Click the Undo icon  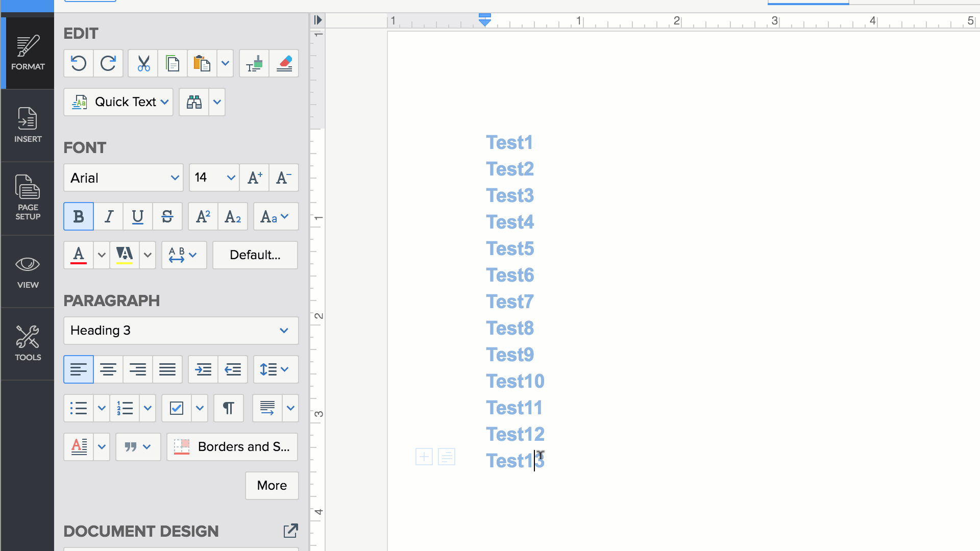[x=79, y=64]
